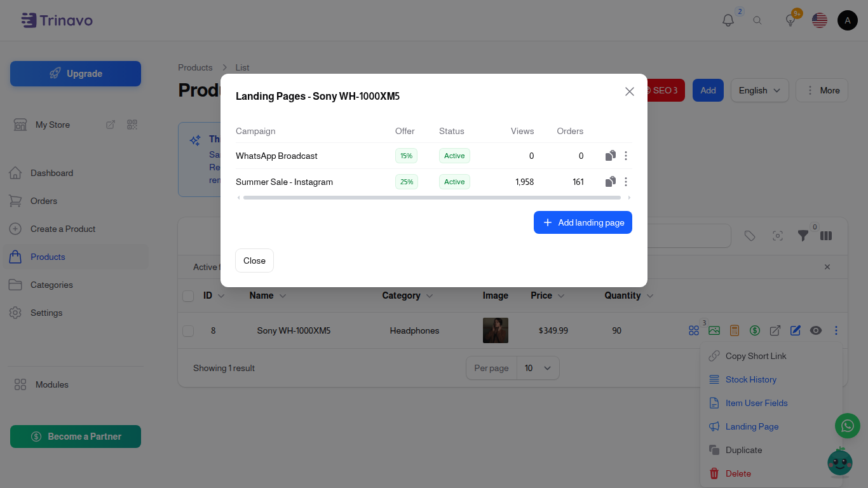Screen dimensions: 868x488
Task: Open the notifications bell
Action: click(728, 20)
